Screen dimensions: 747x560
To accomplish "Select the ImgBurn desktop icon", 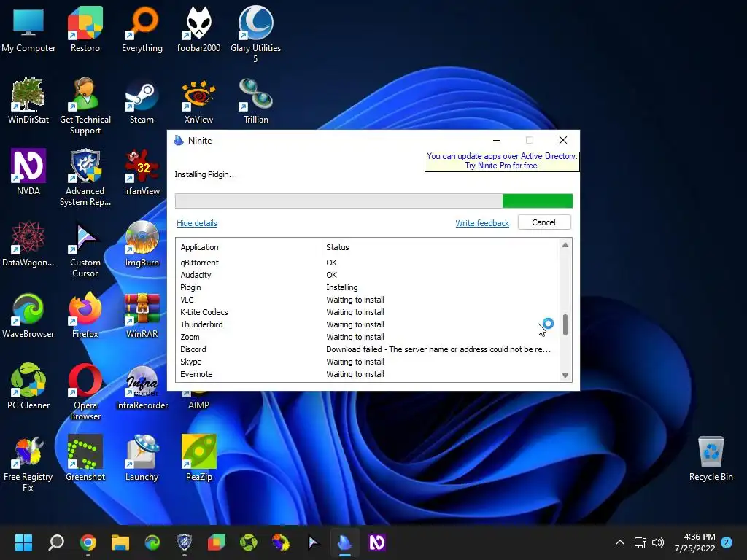I will [x=142, y=244].
